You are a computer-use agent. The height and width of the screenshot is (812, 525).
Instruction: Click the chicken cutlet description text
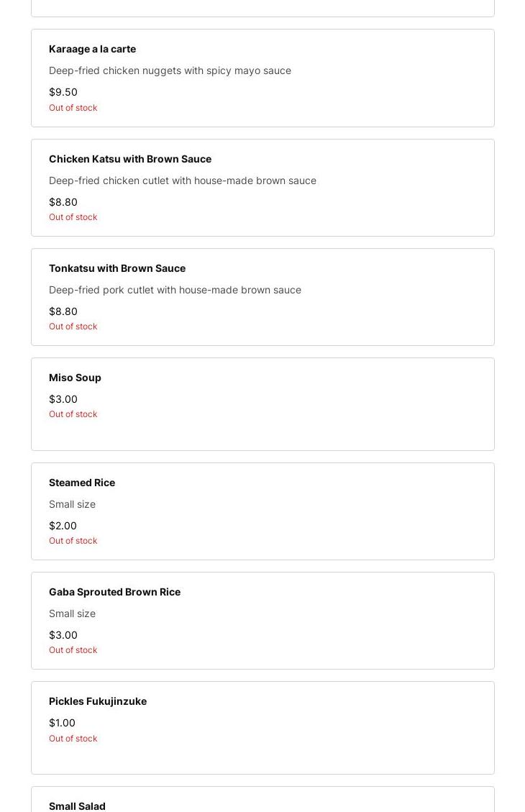coord(183,181)
